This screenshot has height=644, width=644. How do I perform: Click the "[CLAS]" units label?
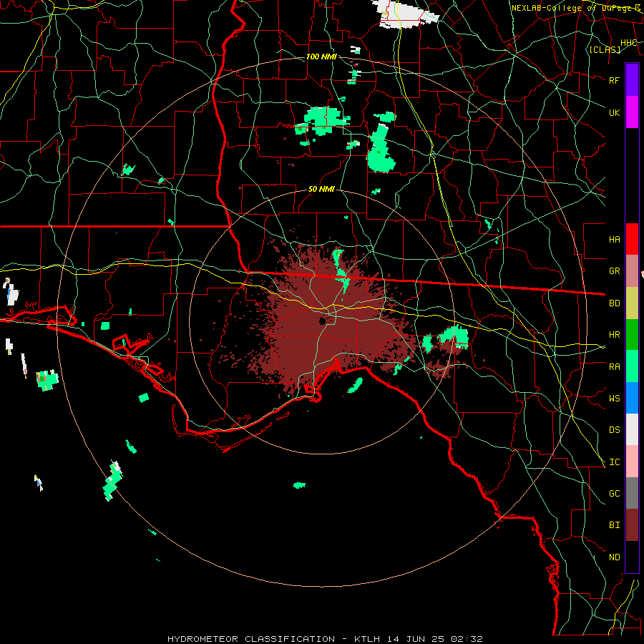click(605, 49)
